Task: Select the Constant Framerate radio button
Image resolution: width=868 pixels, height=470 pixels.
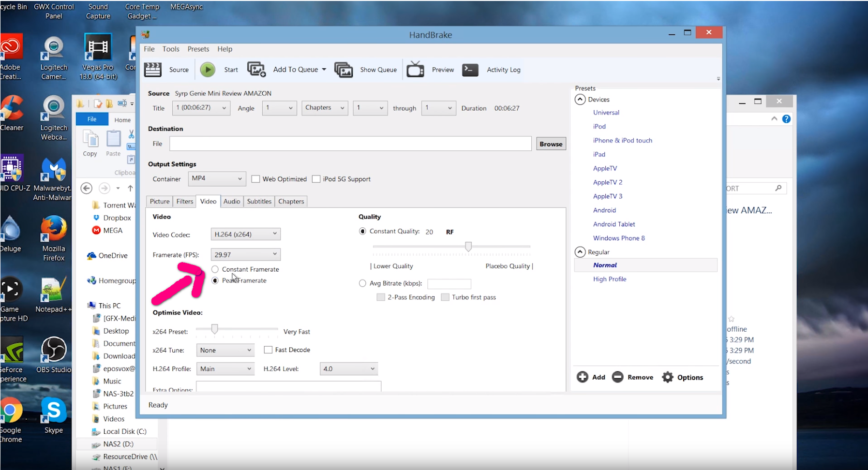Action: click(215, 269)
